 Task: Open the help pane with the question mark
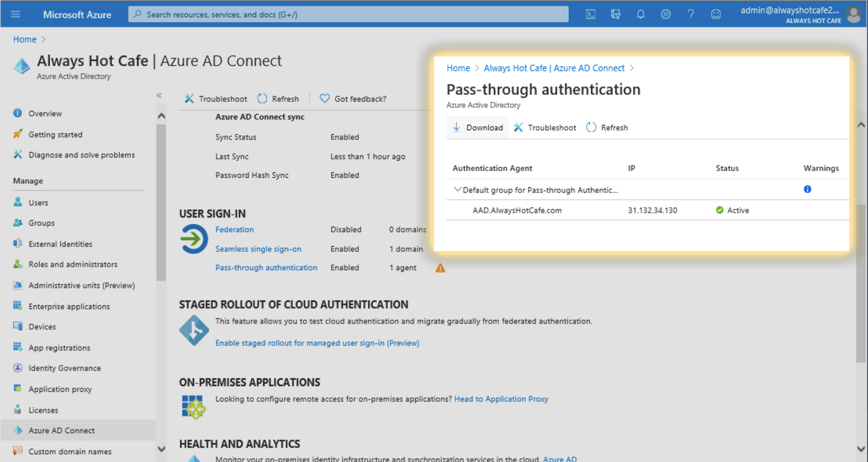tap(691, 14)
